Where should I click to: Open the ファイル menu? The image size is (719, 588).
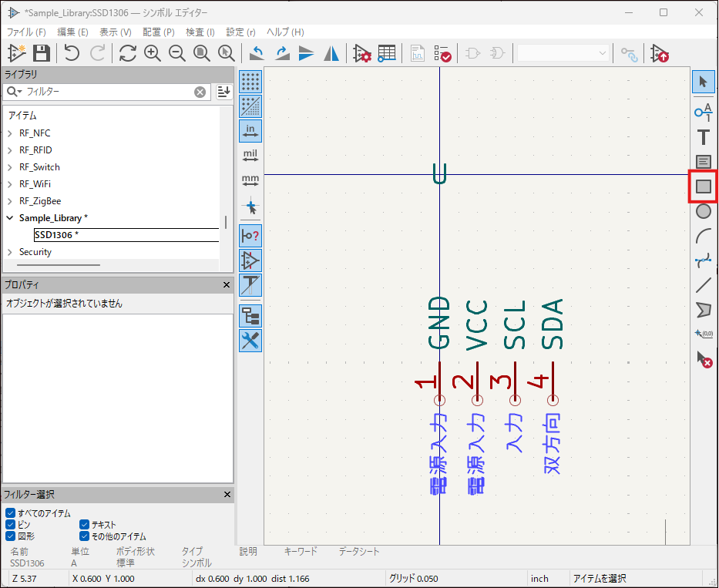26,32
